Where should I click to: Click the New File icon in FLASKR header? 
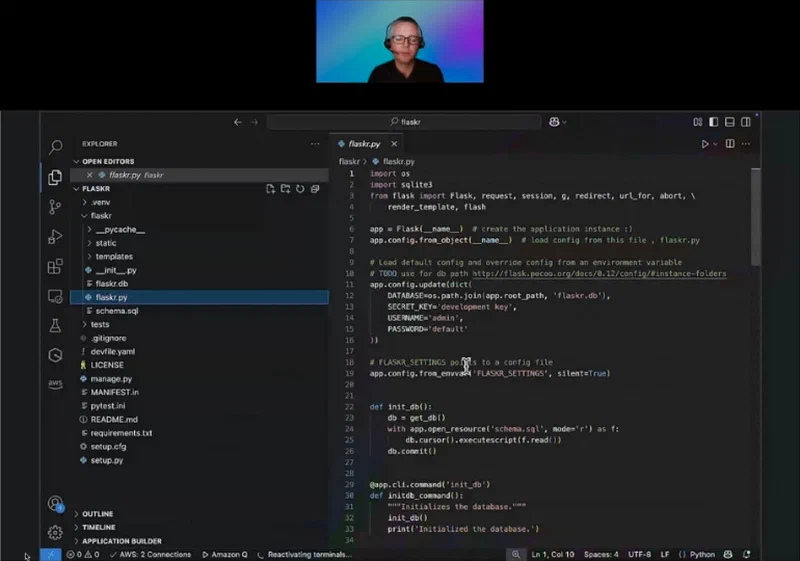point(270,189)
